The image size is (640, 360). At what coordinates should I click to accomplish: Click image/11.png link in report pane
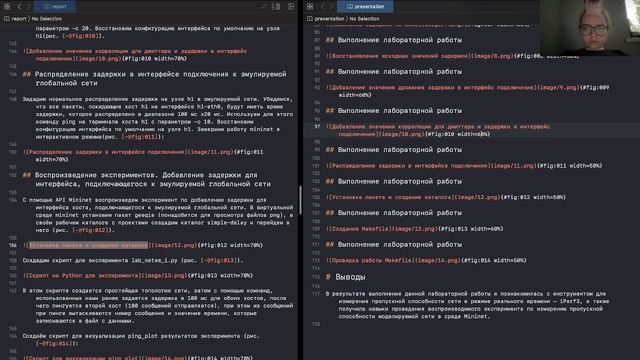coord(211,152)
